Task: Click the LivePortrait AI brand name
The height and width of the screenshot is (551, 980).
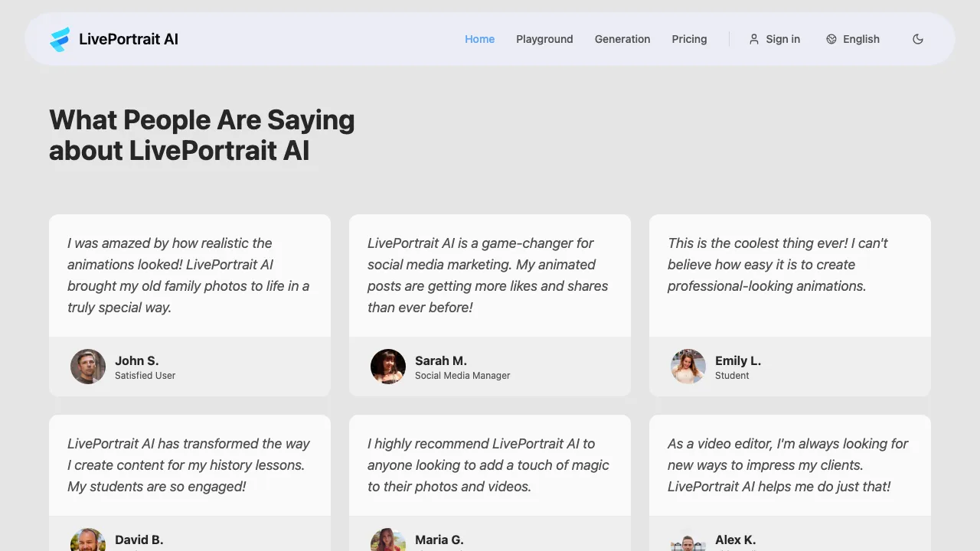Action: [128, 39]
